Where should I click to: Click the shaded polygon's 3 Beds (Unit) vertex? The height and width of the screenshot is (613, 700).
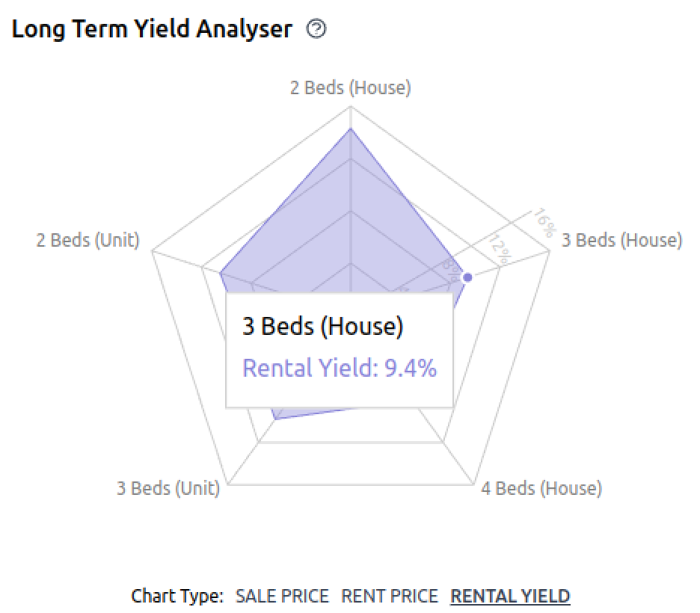pos(277,419)
